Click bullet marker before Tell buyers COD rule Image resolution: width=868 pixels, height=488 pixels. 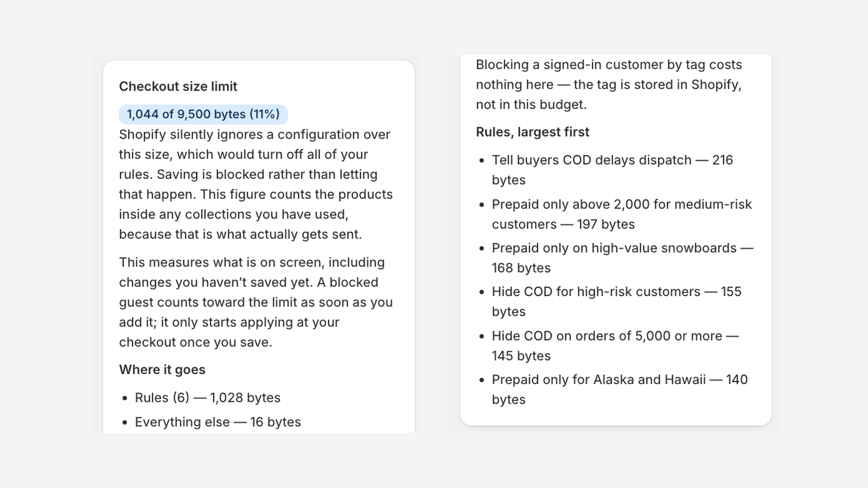pos(482,161)
